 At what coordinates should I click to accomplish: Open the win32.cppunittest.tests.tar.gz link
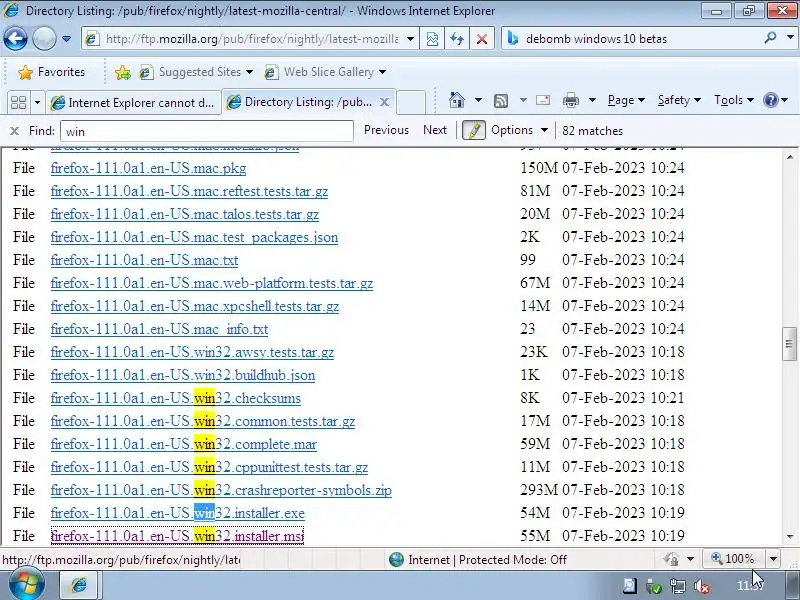point(209,467)
